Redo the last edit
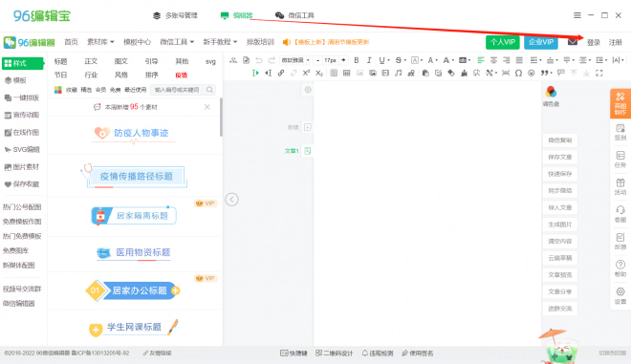This screenshot has height=364, width=631. click(x=272, y=60)
